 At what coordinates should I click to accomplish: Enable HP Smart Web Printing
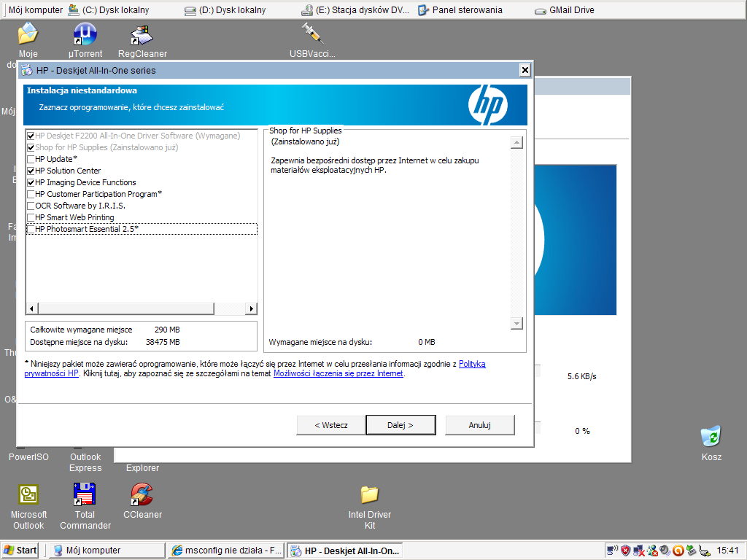31,217
